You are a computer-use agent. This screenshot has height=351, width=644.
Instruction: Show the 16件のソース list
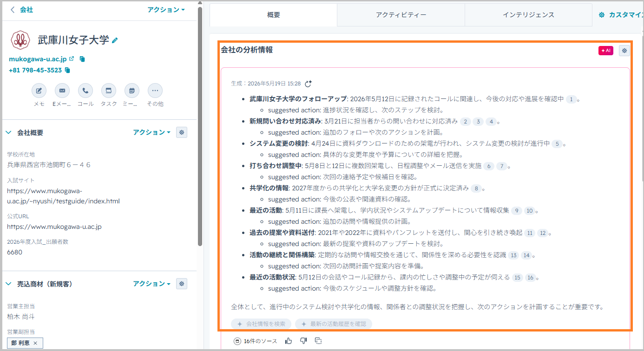pos(255,341)
